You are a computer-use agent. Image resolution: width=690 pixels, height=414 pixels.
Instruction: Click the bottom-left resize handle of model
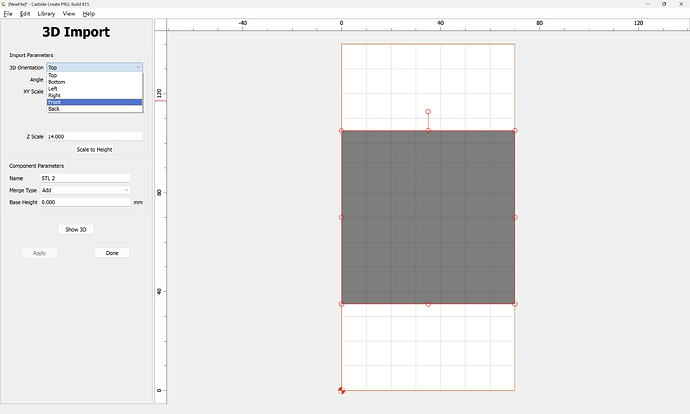point(341,304)
